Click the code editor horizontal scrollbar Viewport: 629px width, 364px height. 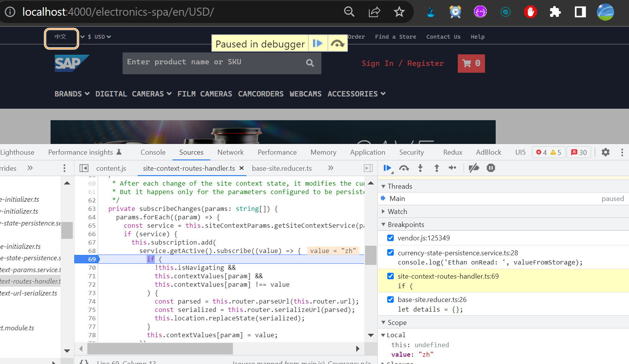click(160, 349)
